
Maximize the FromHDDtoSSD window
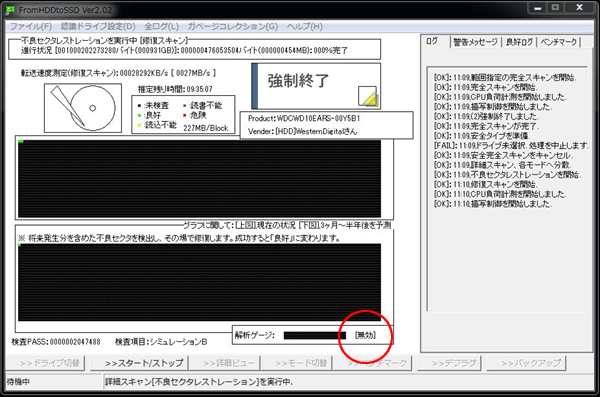(556, 8)
